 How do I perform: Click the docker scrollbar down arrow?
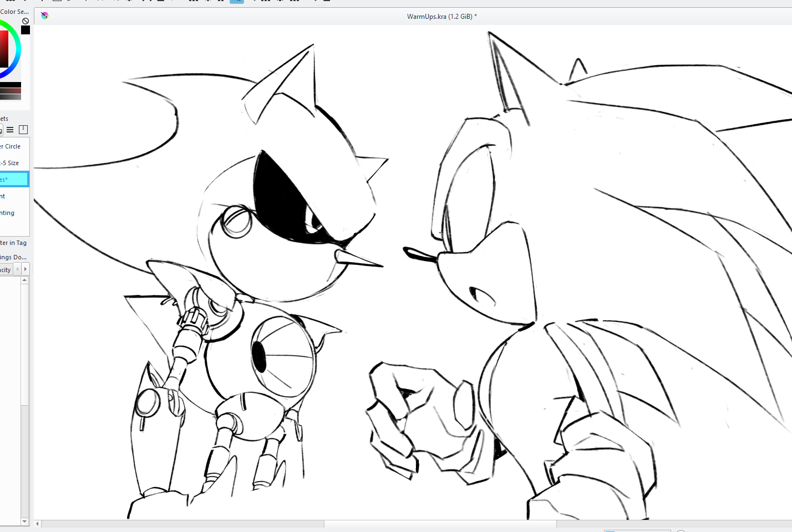pos(24,521)
